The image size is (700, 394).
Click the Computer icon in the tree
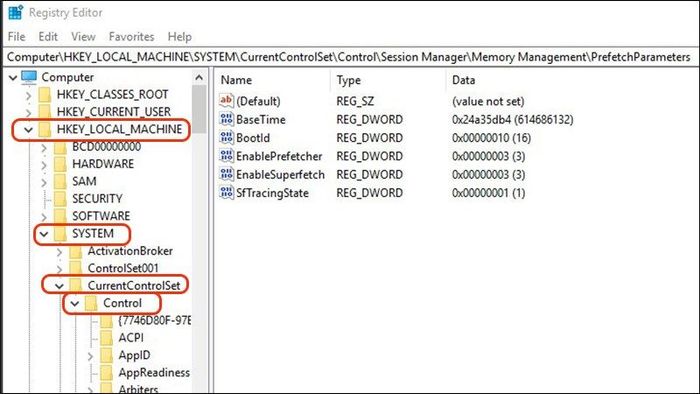pos(29,77)
